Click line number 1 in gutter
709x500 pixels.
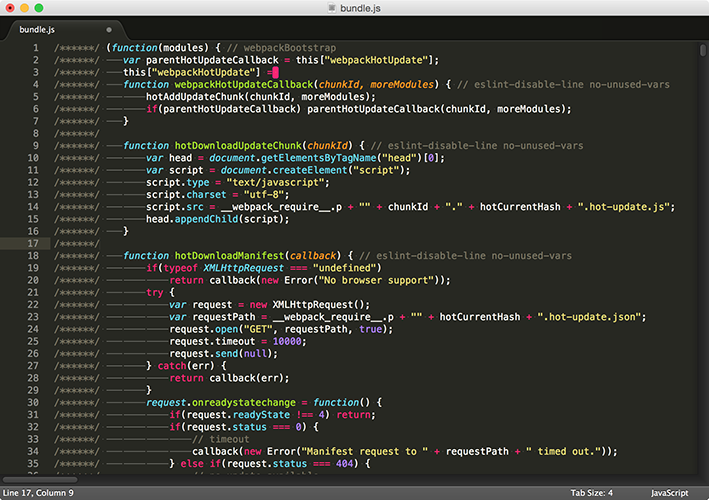coord(36,48)
